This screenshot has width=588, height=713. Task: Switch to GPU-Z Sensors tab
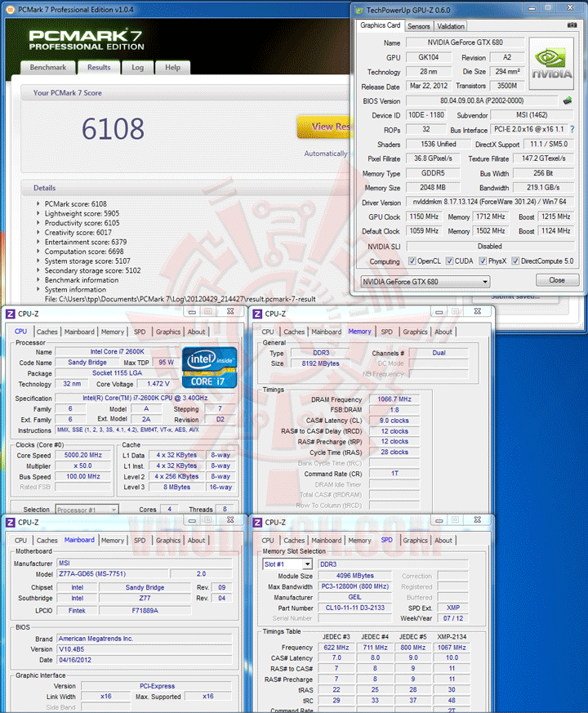click(x=418, y=26)
